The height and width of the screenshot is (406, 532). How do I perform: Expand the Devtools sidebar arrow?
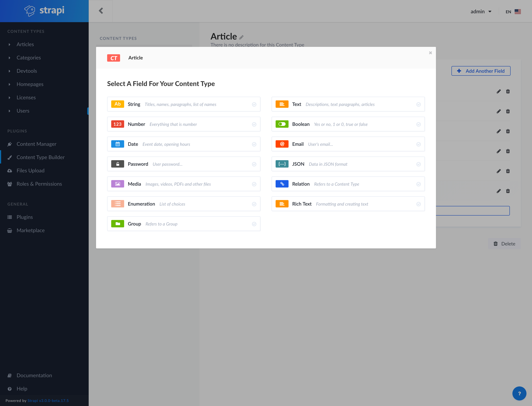(x=9, y=71)
